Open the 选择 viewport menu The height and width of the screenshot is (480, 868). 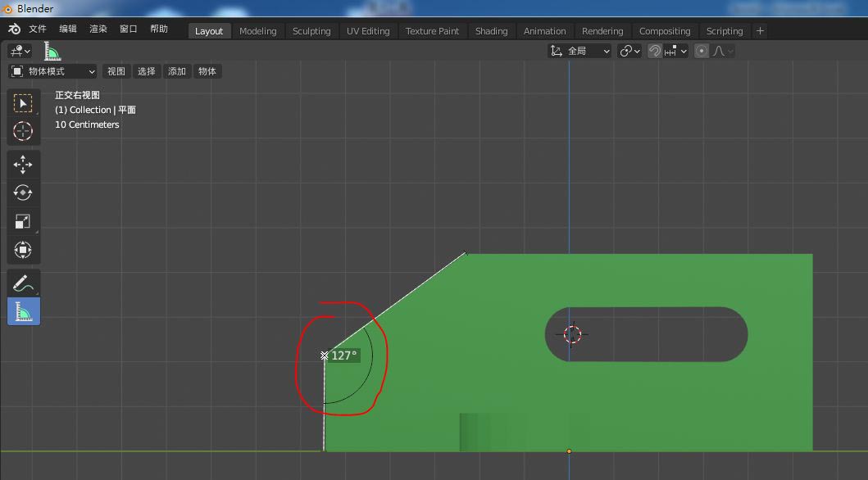coord(147,71)
